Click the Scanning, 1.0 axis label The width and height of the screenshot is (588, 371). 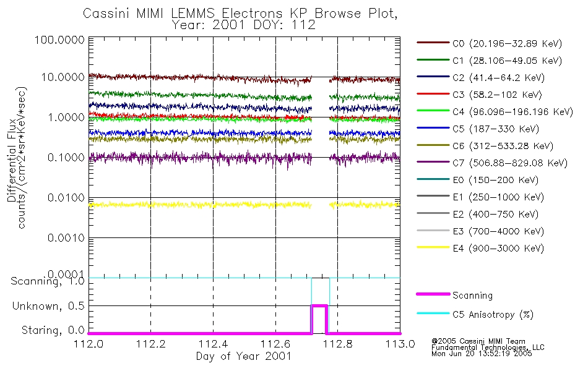tap(48, 281)
